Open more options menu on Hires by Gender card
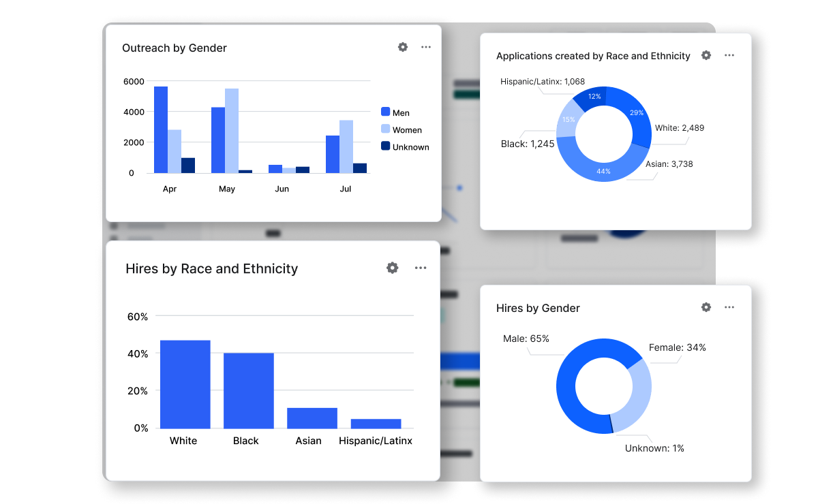818x504 pixels. tap(729, 307)
